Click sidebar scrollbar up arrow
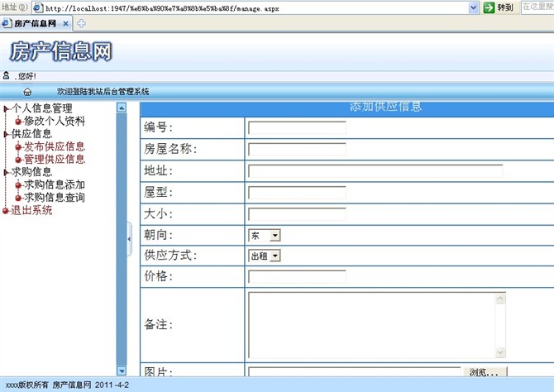Viewport: 554px width, 392px height. (122, 108)
